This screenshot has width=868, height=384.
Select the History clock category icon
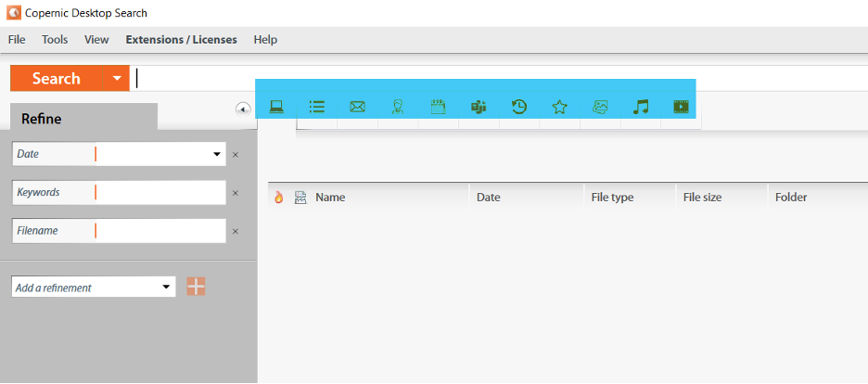pyautogui.click(x=518, y=107)
